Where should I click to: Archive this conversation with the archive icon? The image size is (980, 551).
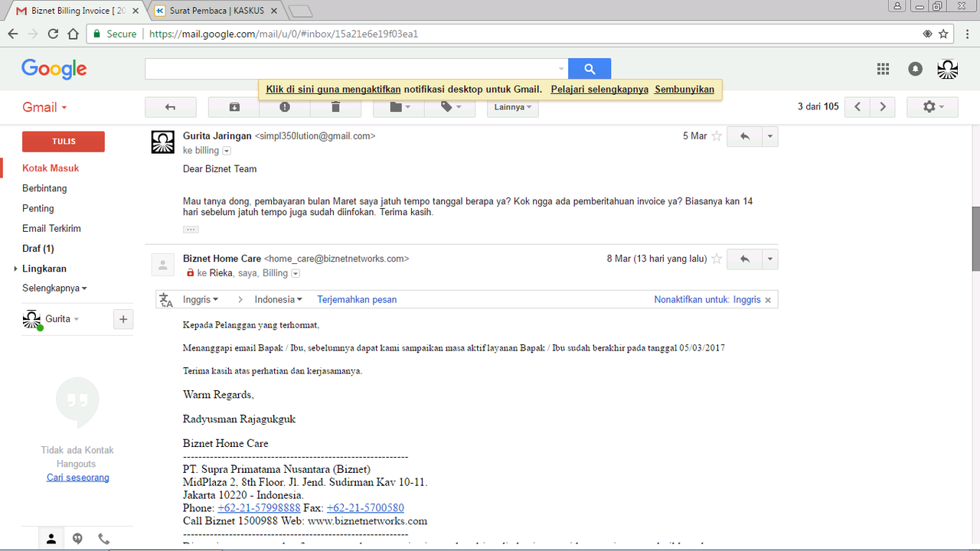(234, 107)
